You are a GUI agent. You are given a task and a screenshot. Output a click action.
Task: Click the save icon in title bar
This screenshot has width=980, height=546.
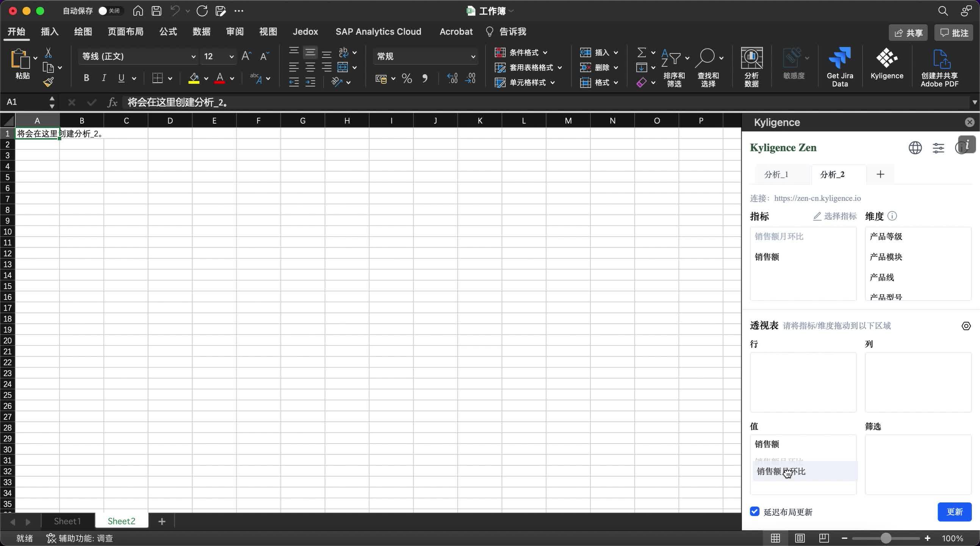pyautogui.click(x=157, y=11)
